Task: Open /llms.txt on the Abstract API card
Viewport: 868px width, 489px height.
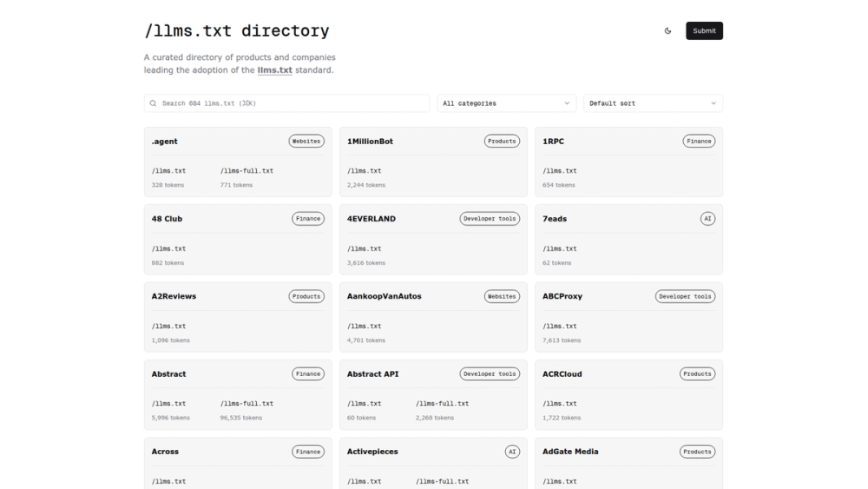Action: (x=365, y=404)
